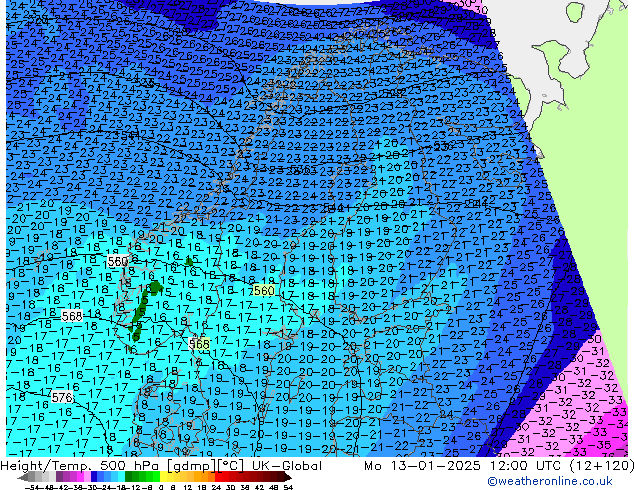The width and height of the screenshot is (634, 490).
Task: Click the 54 value under the color scale
Action: coord(288,488)
